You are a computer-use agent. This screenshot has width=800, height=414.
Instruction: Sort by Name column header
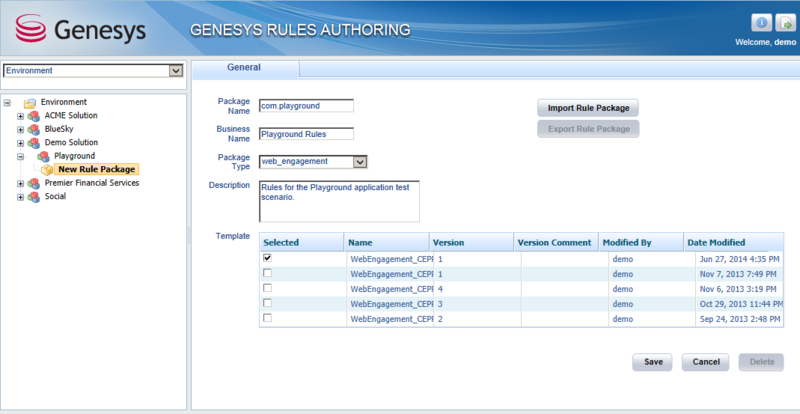click(387, 242)
